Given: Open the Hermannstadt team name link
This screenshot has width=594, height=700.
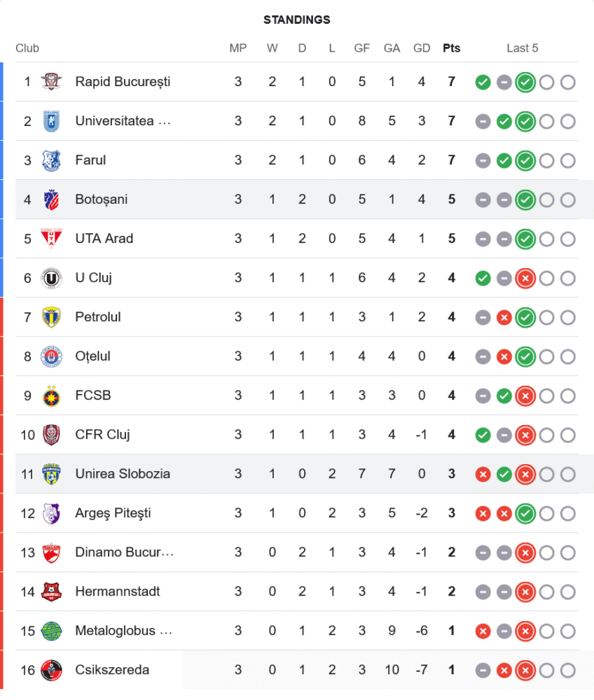Looking at the screenshot, I should 118,591.
